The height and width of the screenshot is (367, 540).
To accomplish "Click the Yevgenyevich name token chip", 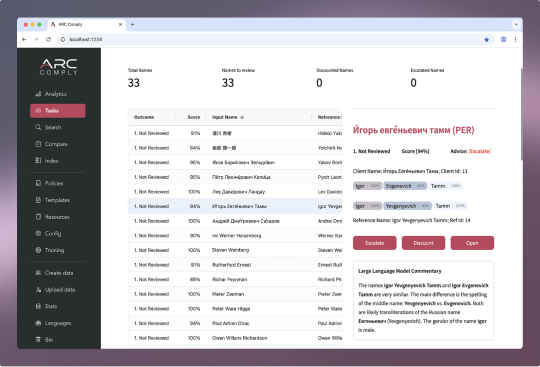I will coord(408,206).
